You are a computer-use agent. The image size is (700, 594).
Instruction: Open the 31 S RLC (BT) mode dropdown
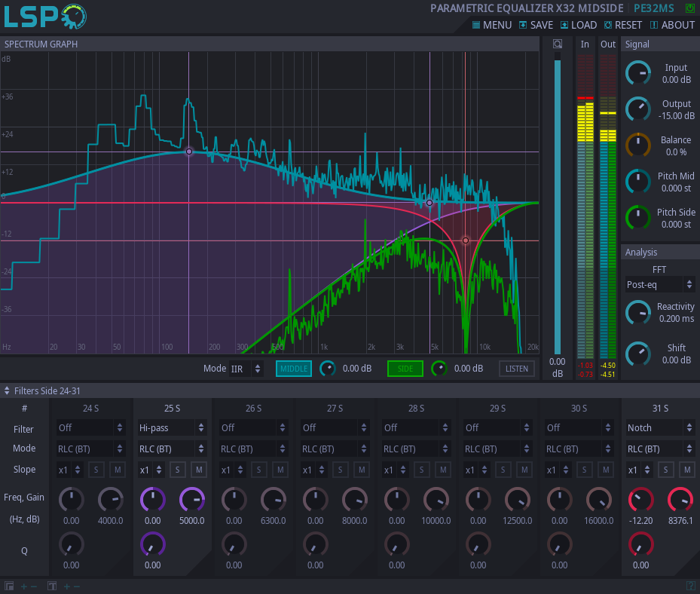point(660,449)
